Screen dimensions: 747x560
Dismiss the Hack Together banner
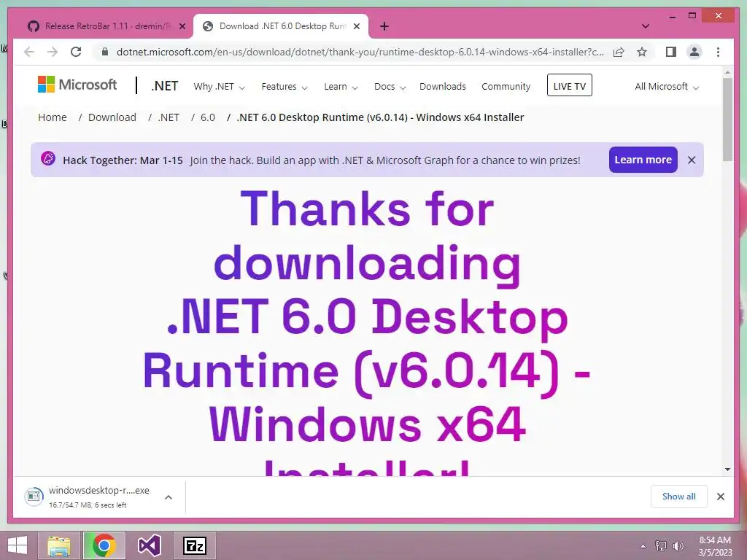(x=692, y=160)
